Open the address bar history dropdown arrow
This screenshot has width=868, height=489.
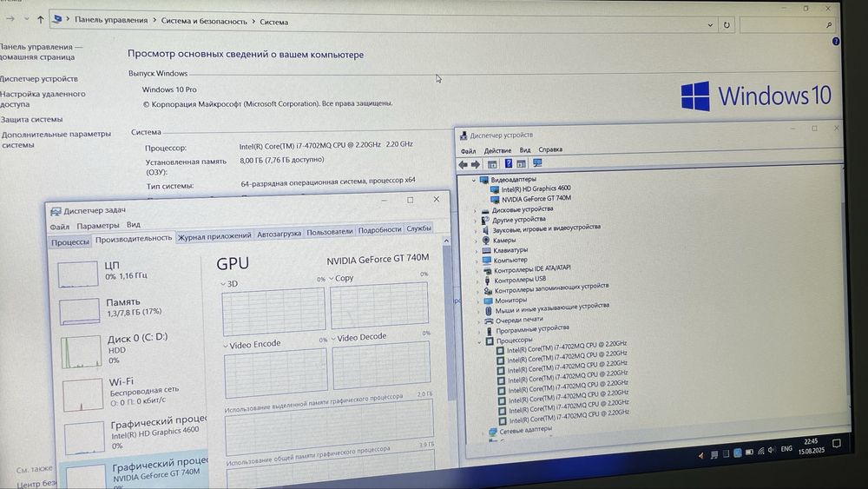pyautogui.click(x=710, y=25)
